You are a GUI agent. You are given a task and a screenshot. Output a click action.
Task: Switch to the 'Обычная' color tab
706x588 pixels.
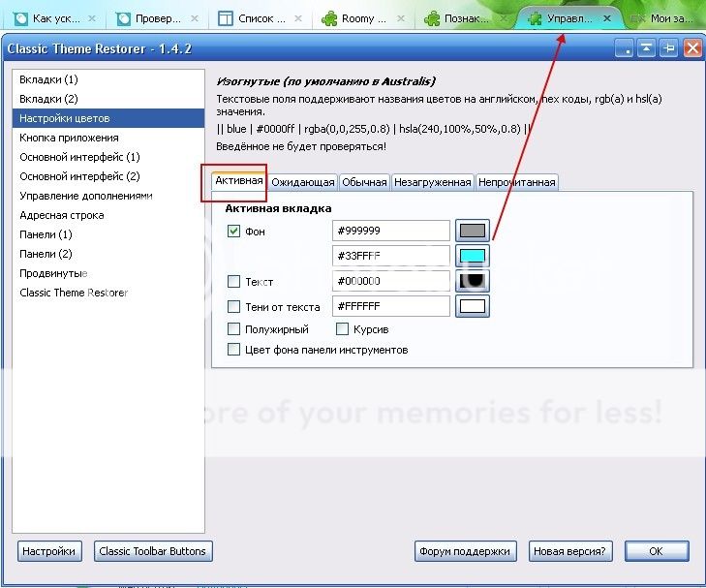pos(364,182)
